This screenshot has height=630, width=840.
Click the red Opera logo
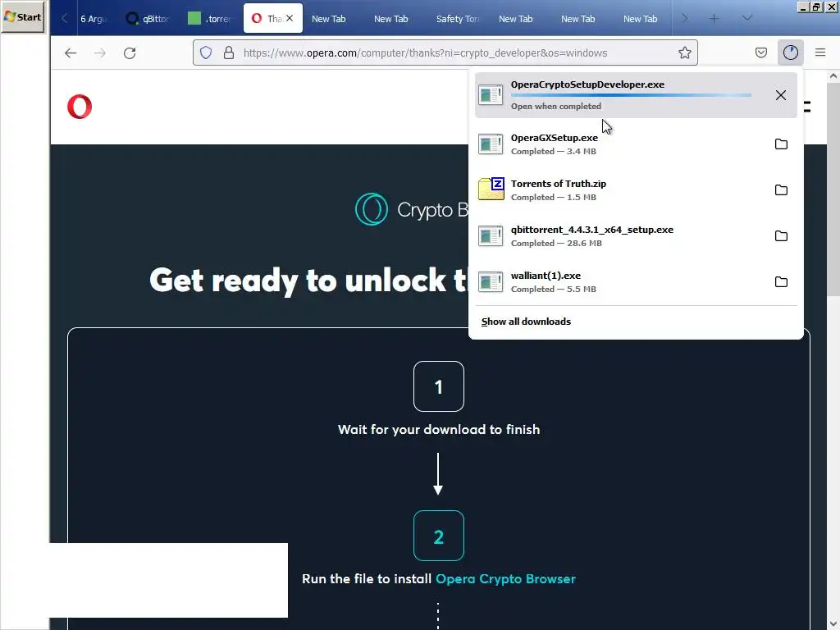(x=80, y=106)
